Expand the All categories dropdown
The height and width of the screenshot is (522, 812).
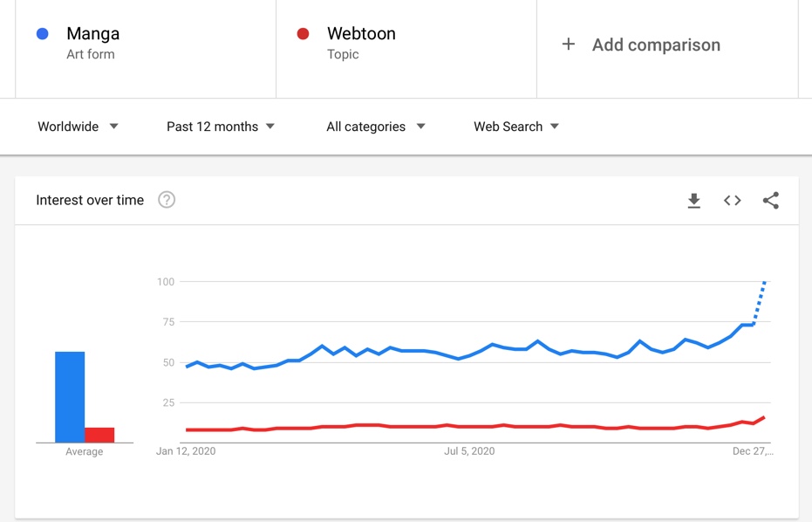(x=376, y=127)
